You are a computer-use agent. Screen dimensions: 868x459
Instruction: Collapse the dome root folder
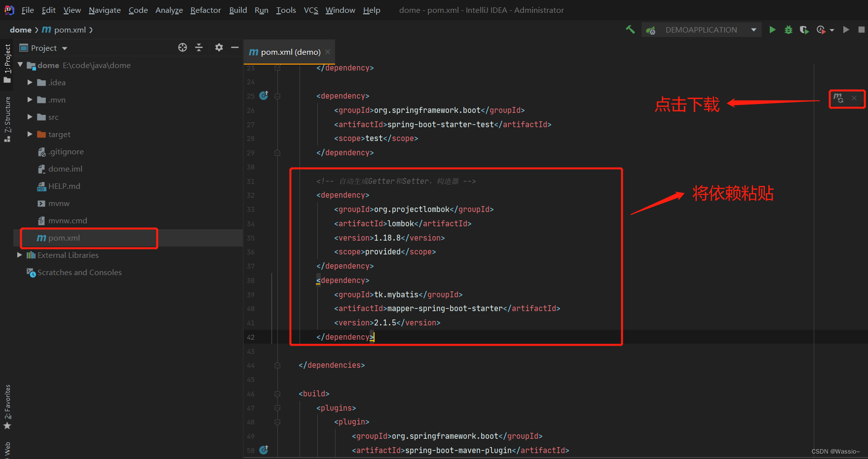click(20, 65)
